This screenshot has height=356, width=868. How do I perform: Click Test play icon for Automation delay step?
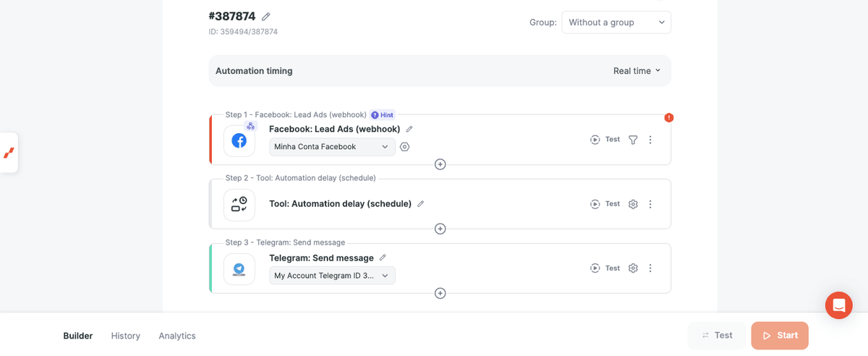tap(595, 204)
